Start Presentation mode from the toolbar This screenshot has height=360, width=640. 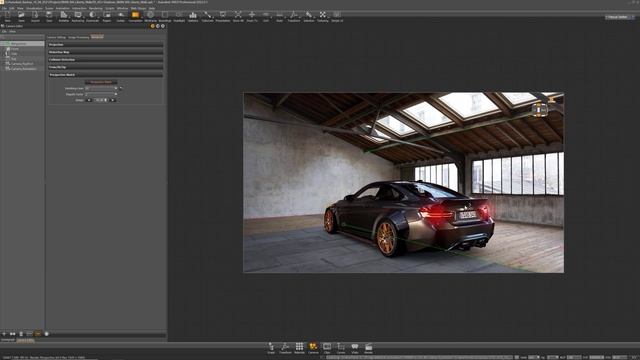tap(223, 16)
